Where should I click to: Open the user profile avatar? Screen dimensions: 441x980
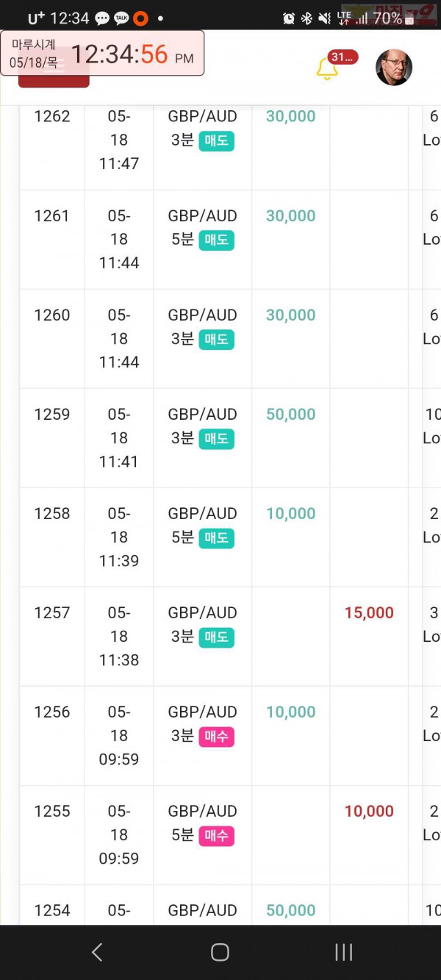click(x=394, y=68)
